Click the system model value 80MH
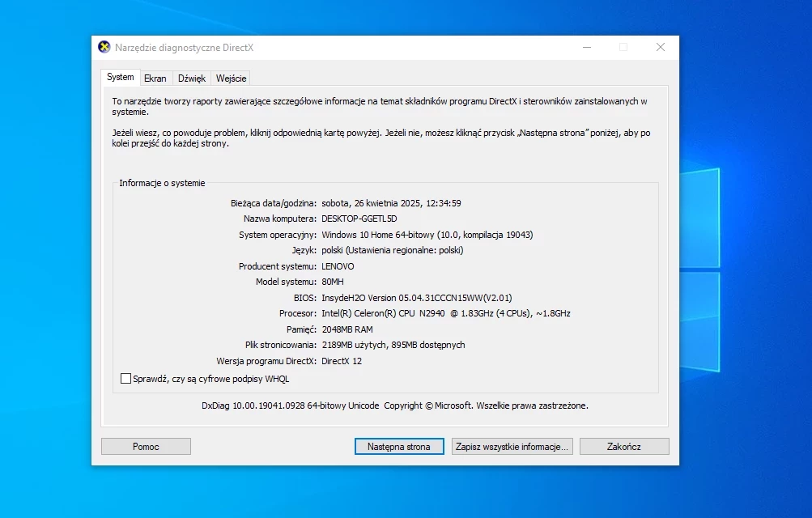Viewport: 812px width, 518px height. coord(333,282)
